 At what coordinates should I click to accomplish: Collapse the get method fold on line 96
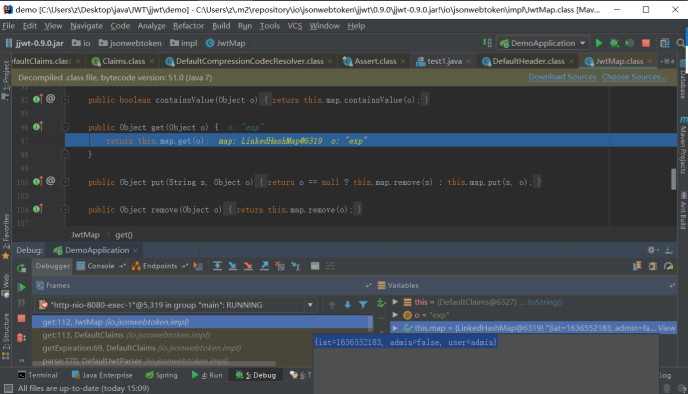pyautogui.click(x=65, y=127)
